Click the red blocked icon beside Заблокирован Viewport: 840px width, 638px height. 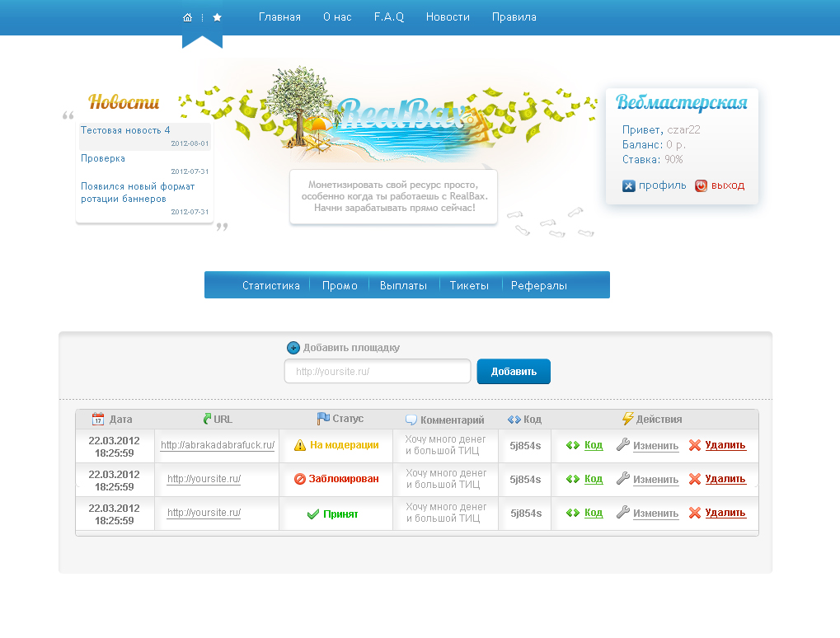coord(300,479)
